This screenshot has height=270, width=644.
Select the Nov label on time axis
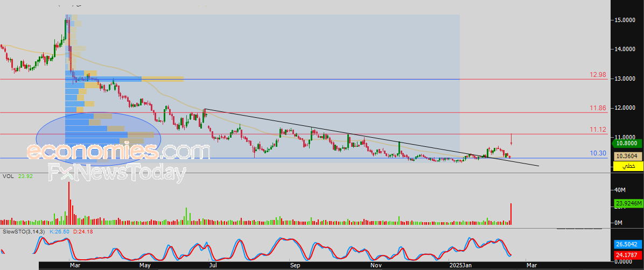[x=375, y=266]
